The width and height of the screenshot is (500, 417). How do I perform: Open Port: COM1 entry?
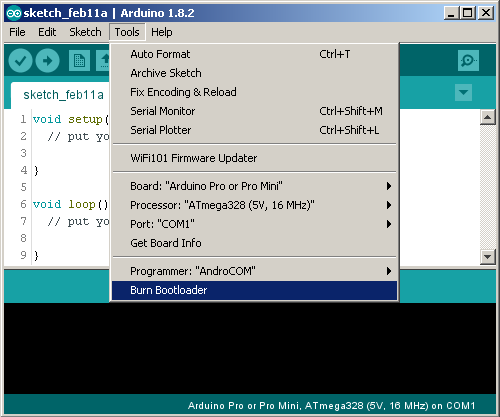point(254,224)
